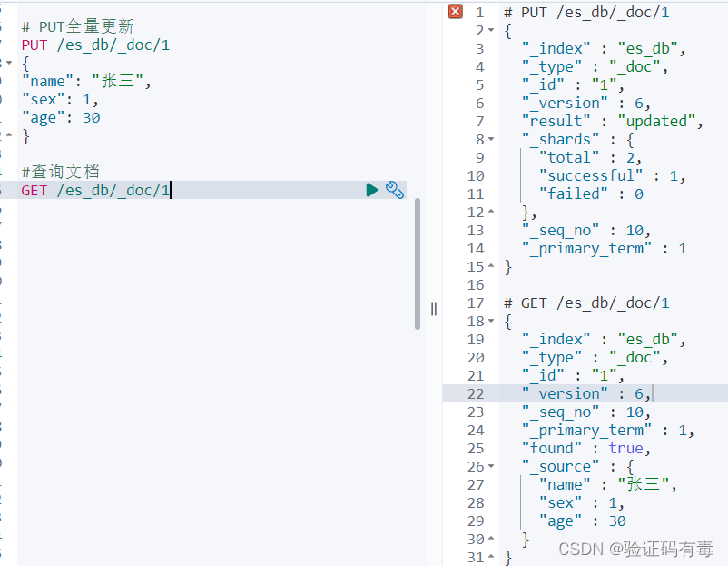
Task: Select response line number 22
Action: (476, 393)
